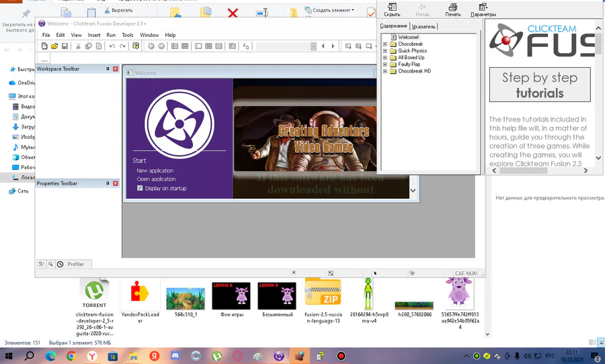
Task: Select the Welcome! topic in help tree
Action: 408,37
